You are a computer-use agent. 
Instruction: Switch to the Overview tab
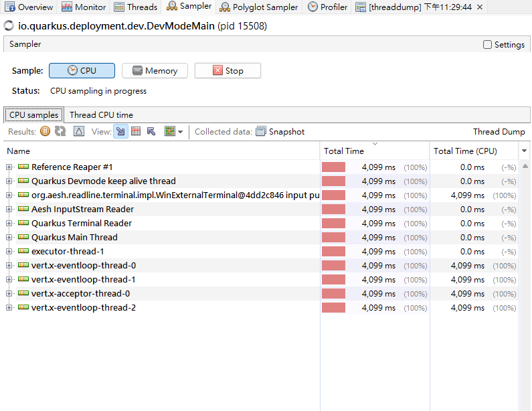[29, 7]
